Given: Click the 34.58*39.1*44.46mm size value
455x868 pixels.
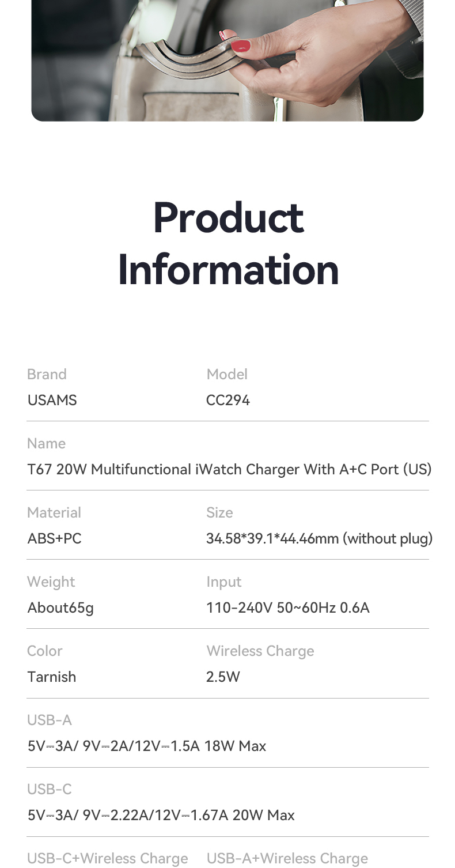Looking at the screenshot, I should [319, 538].
